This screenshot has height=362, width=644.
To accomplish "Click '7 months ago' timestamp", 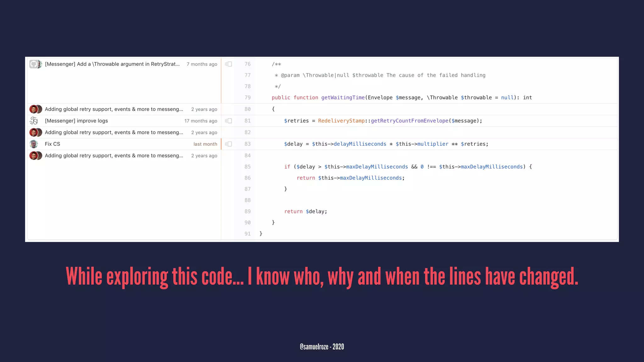I will coord(202,64).
